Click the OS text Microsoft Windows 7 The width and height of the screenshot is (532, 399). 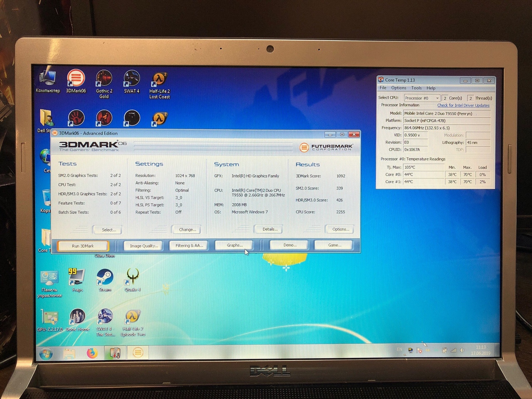(x=249, y=212)
